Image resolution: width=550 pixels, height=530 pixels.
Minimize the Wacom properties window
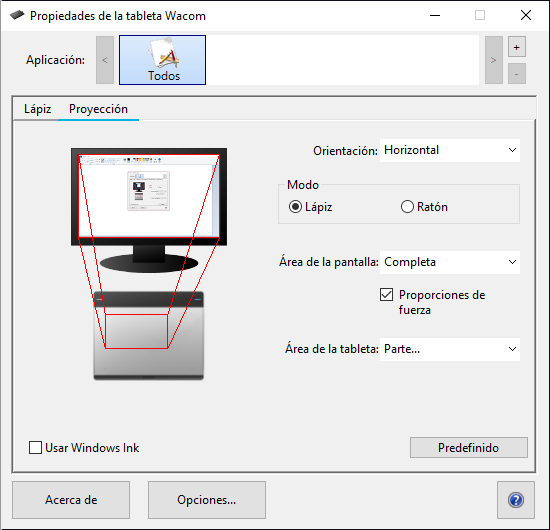[x=435, y=15]
